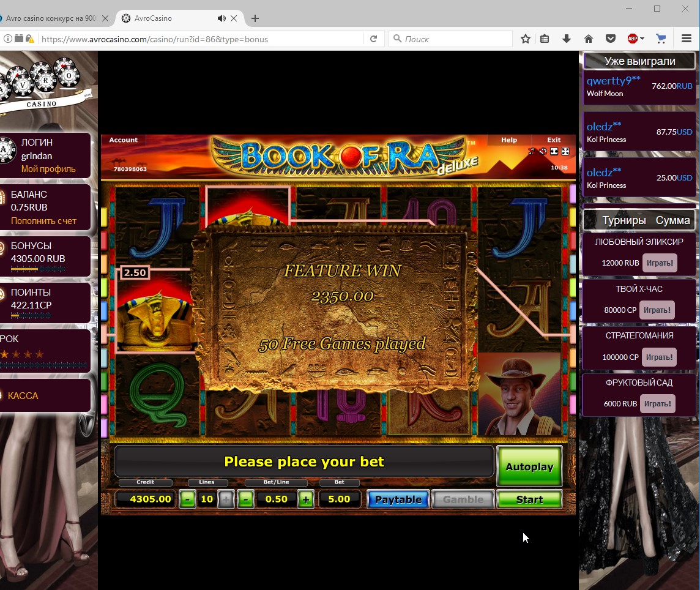Close the 'Avro casino конкурс' tab

(105, 18)
